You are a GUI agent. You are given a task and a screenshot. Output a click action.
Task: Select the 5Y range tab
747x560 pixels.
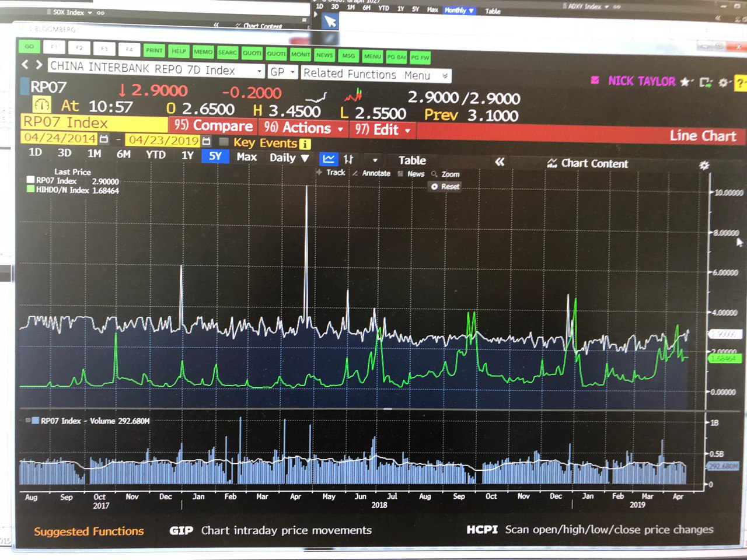coord(215,156)
